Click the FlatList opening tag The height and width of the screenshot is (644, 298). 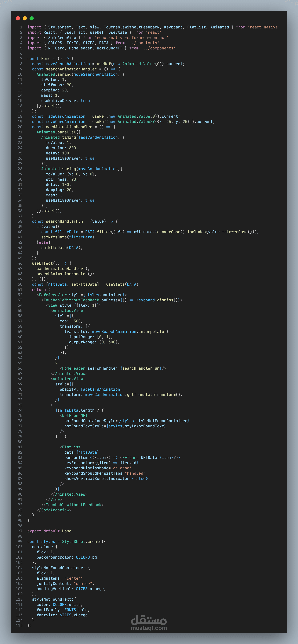tap(71, 447)
